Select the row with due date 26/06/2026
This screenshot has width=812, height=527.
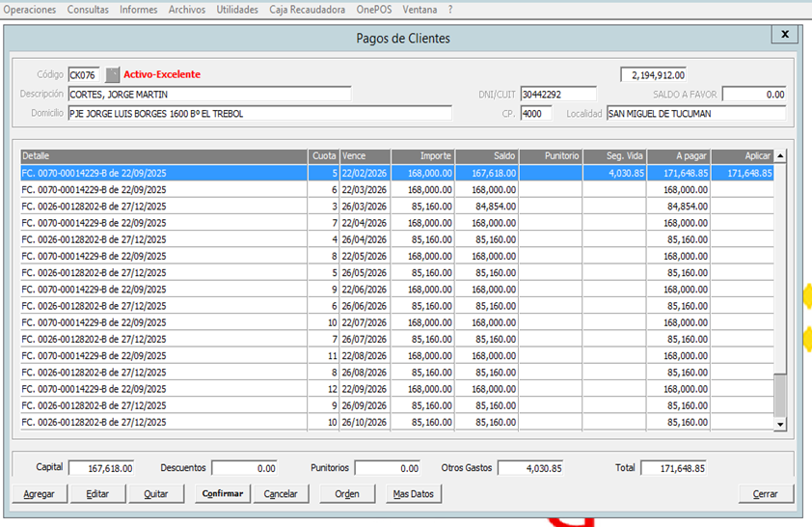(397, 306)
